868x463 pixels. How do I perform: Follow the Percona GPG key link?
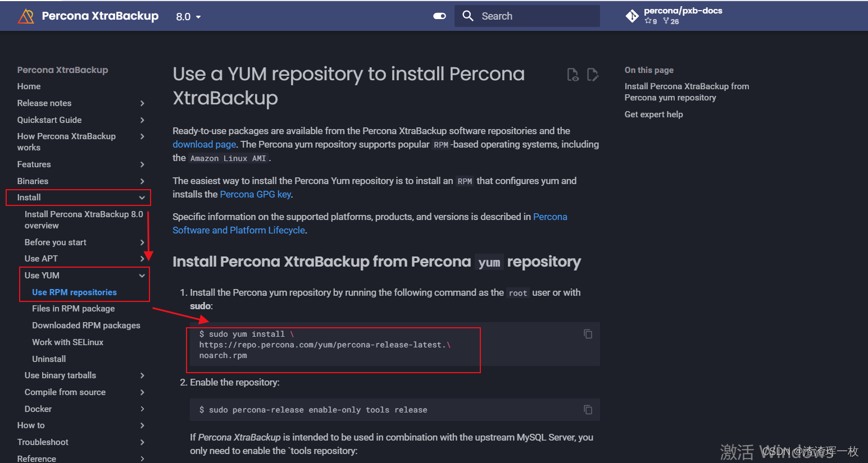[x=255, y=194]
